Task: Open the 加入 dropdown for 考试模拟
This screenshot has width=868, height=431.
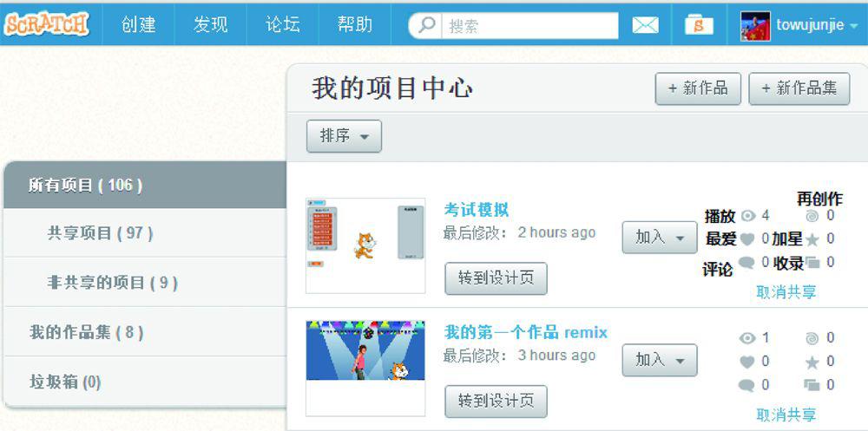Action: tap(660, 238)
